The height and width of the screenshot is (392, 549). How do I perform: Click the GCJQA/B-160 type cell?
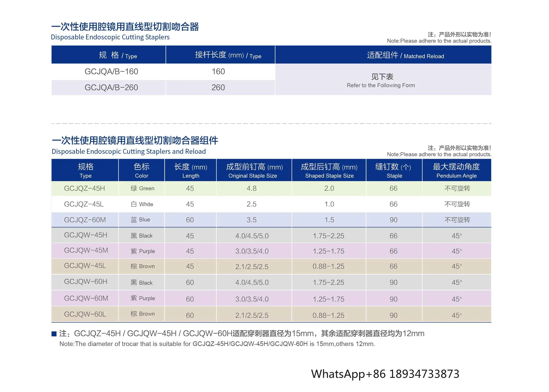tap(111, 71)
